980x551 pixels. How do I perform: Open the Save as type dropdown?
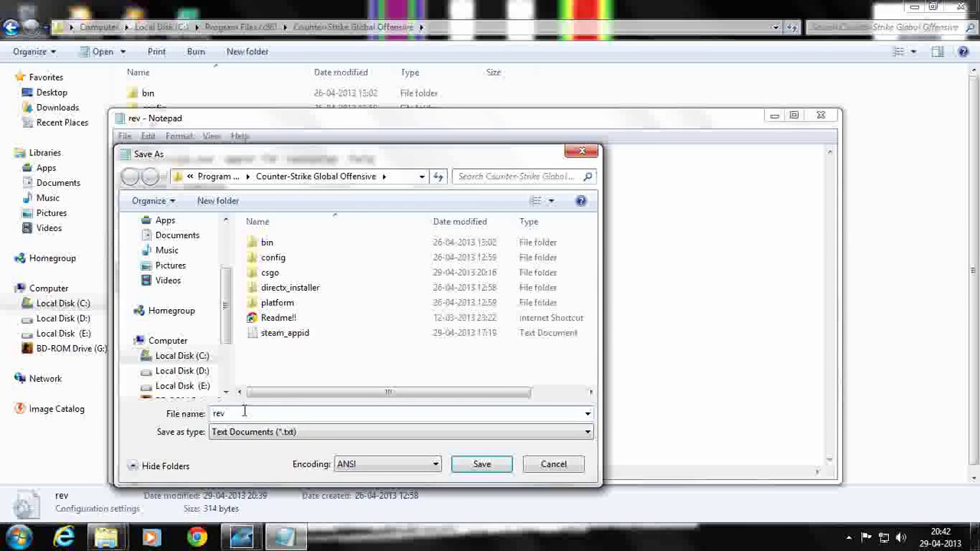click(x=401, y=432)
